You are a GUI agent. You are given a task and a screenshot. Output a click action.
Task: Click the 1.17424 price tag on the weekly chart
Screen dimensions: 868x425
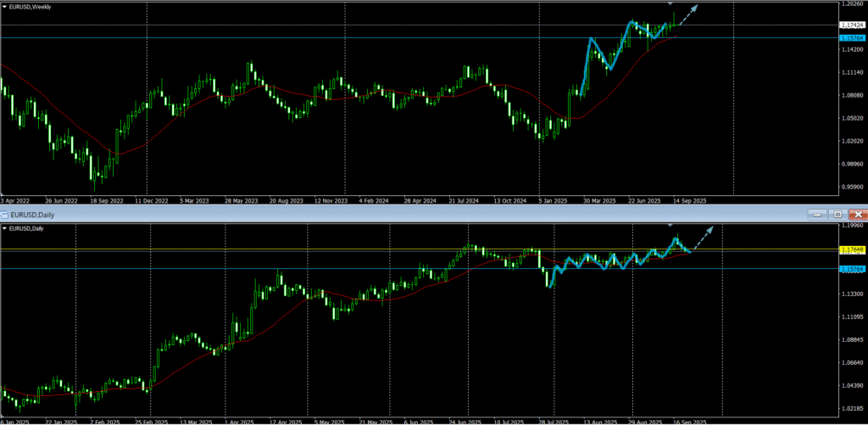pos(850,25)
